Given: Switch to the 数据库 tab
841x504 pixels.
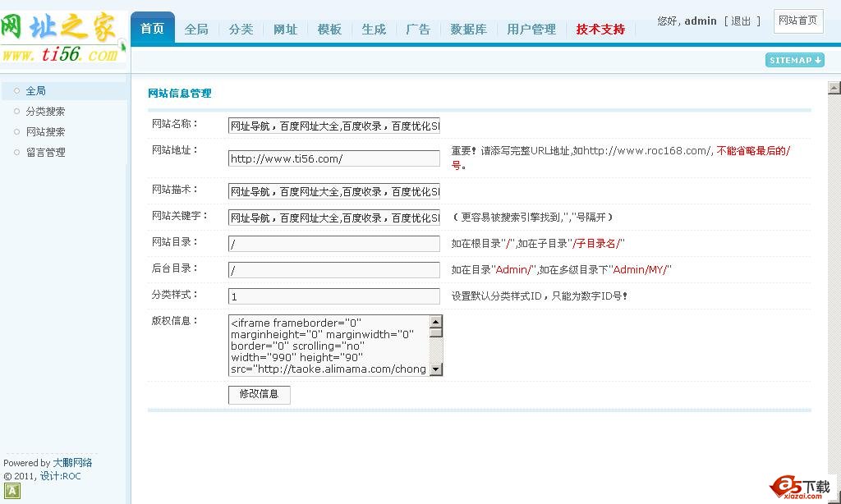Looking at the screenshot, I should tap(469, 29).
